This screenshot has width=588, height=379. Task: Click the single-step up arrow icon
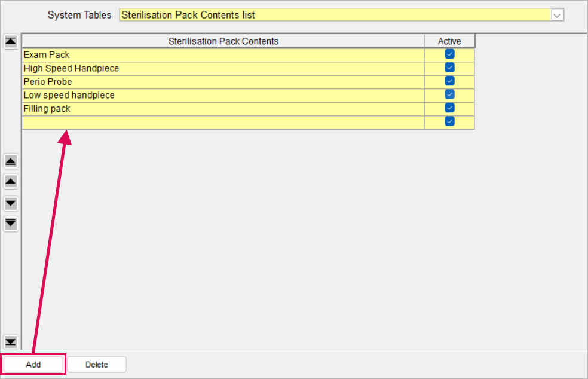point(11,181)
